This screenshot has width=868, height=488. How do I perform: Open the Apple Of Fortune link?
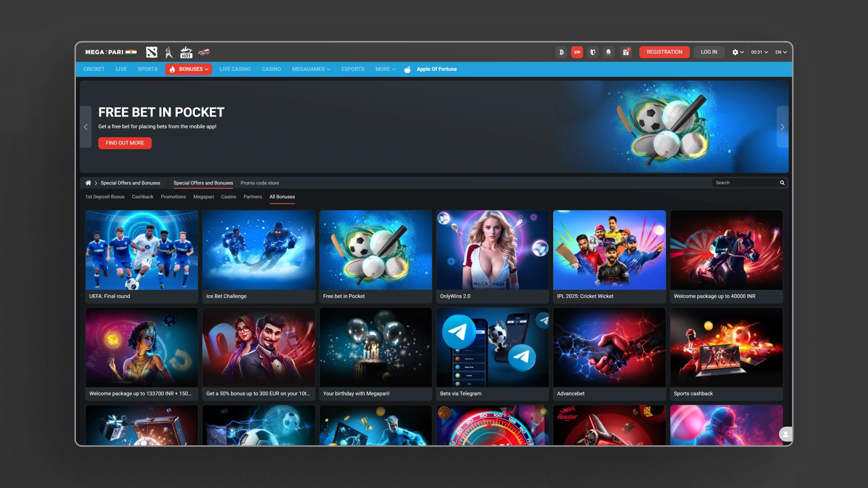click(x=436, y=69)
